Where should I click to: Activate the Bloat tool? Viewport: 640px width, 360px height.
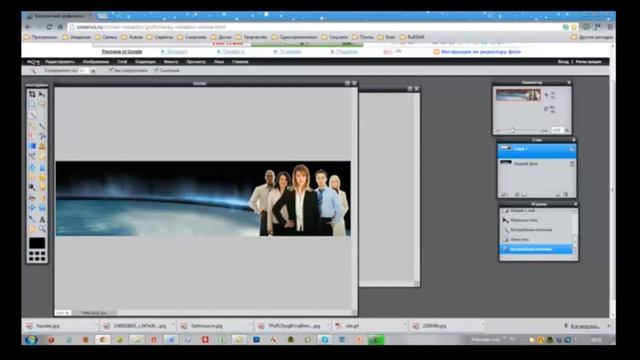click(x=32, y=208)
